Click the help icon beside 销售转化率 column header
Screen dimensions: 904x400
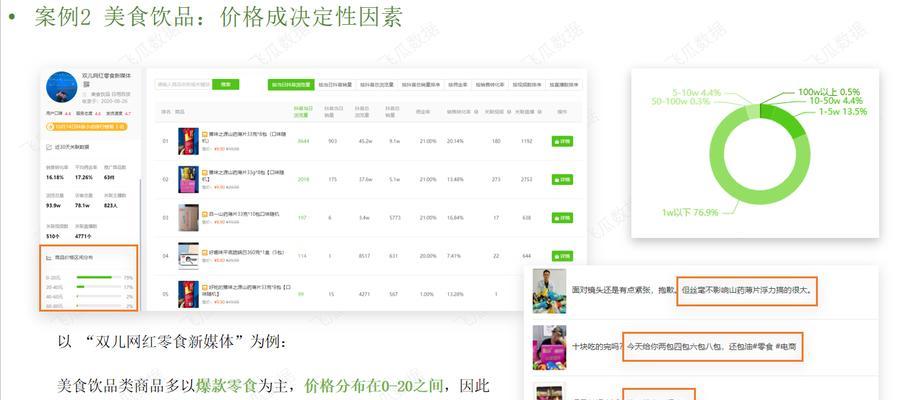(475, 111)
